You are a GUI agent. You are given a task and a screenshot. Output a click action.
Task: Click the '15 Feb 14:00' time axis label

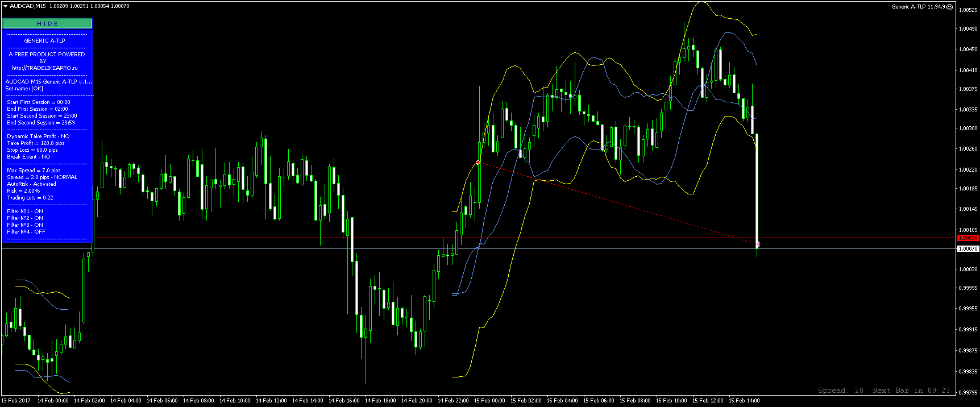(744, 401)
